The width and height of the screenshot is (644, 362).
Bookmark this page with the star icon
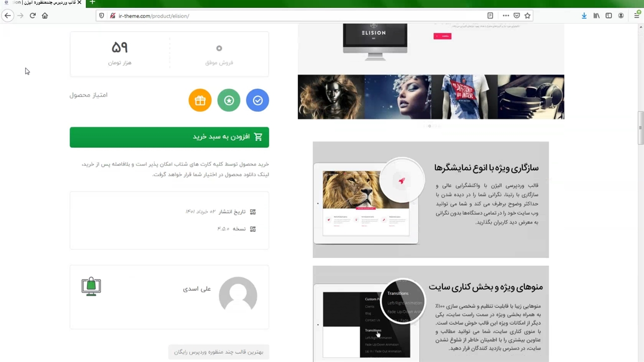527,16
